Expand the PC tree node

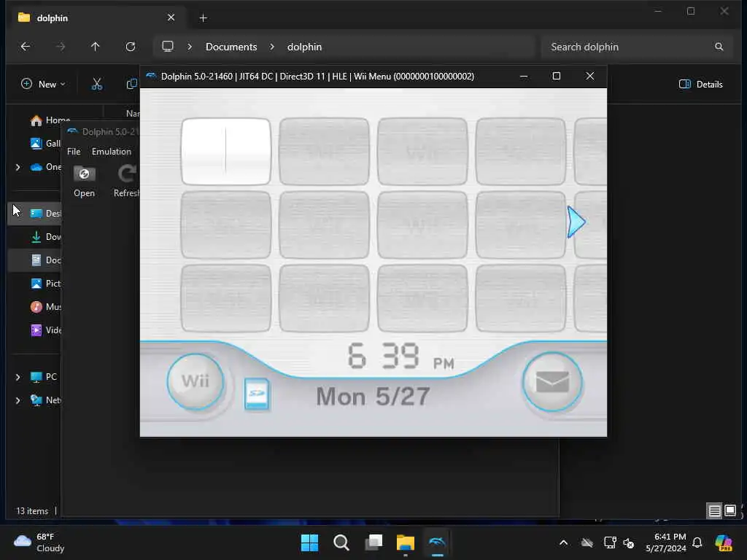click(x=18, y=377)
